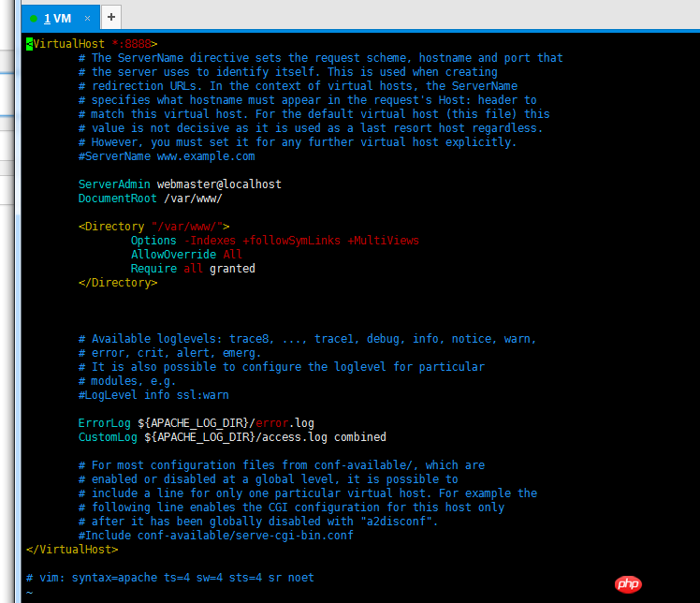Image resolution: width=700 pixels, height=603 pixels.
Task: Open a new session tab with plus button
Action: point(111,18)
